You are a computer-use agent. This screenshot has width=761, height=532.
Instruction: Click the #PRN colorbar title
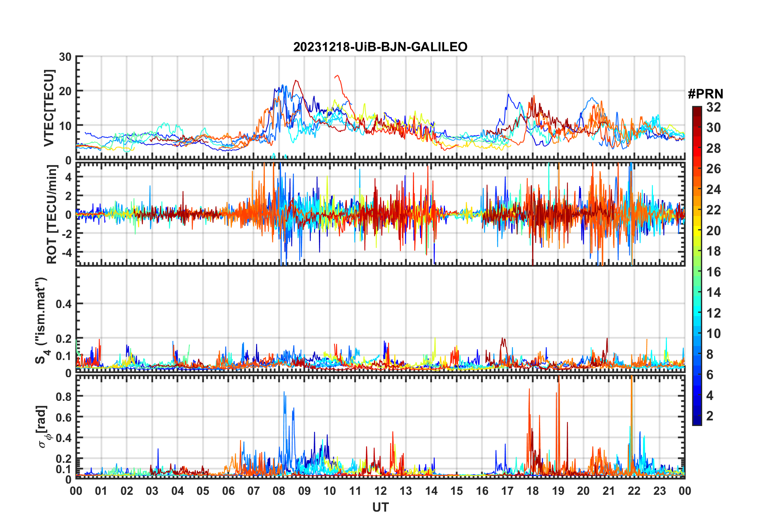tap(705, 94)
